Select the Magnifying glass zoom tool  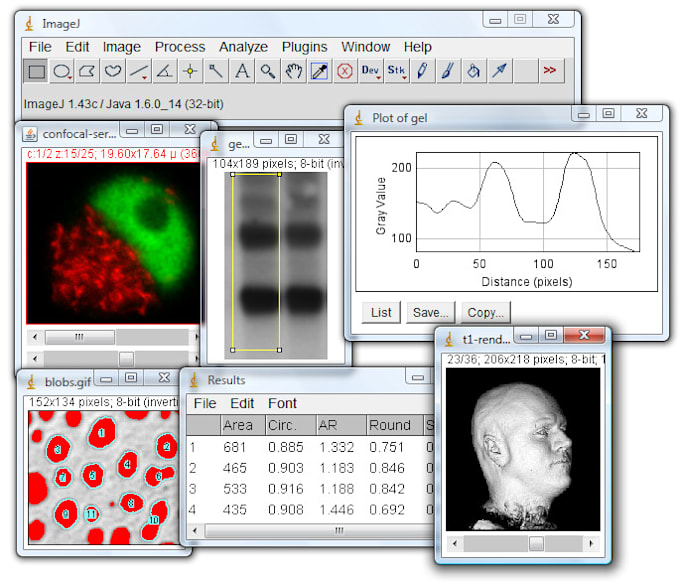coord(267,71)
